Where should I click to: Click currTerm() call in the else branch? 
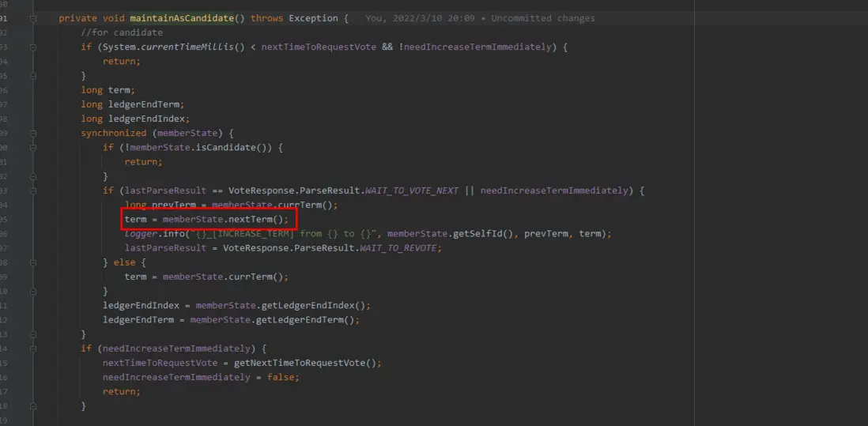click(256, 277)
